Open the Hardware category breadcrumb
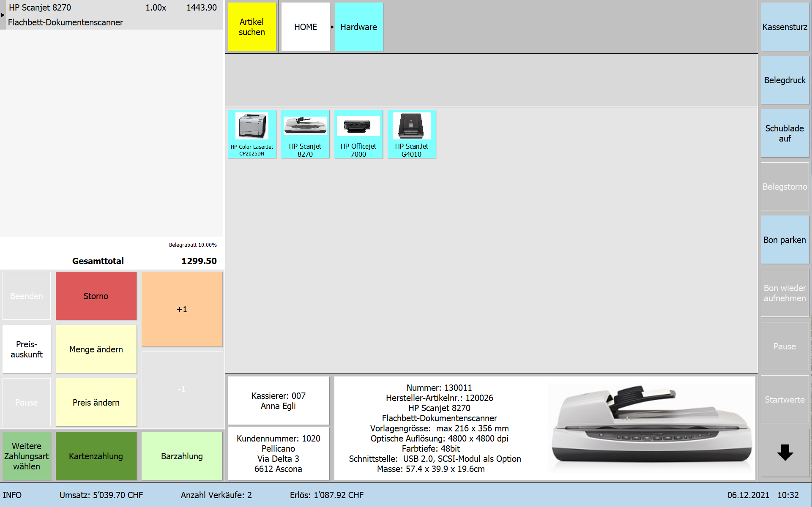The width and height of the screenshot is (812, 507). click(x=358, y=27)
